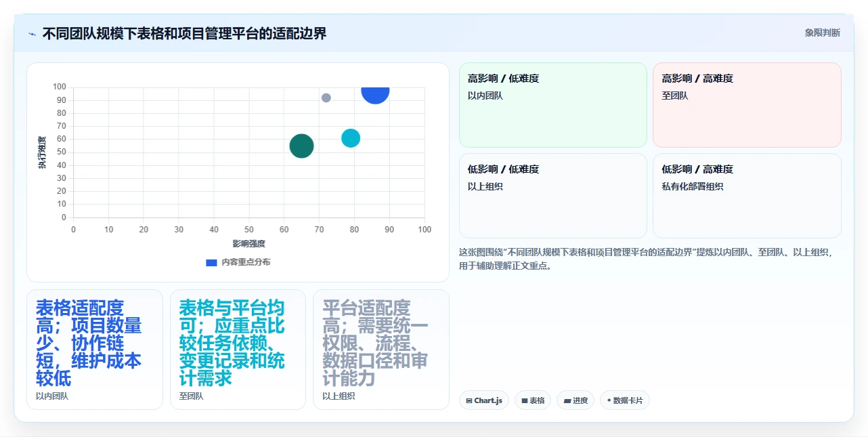Click the 进度 tag chip
Screen dimensions: 868x437
coord(576,400)
